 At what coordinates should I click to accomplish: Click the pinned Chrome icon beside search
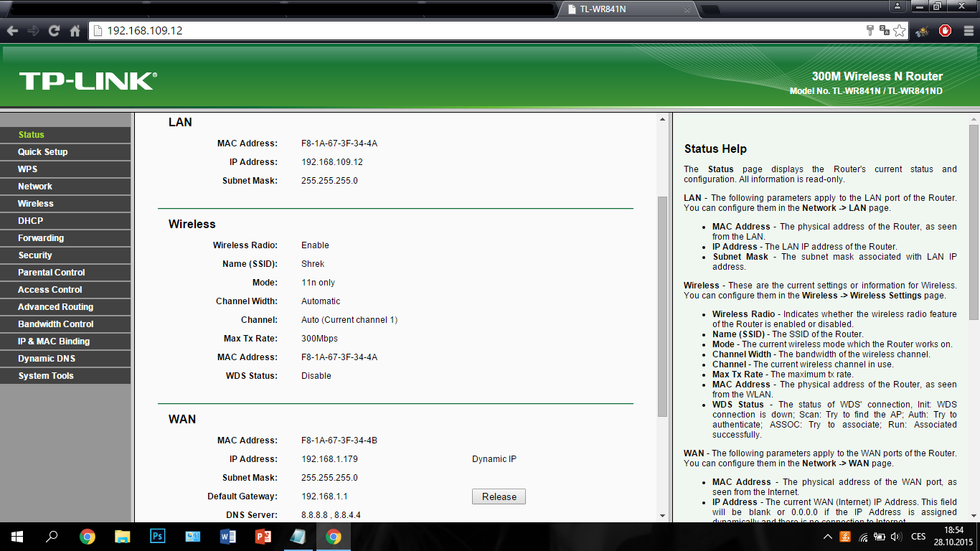point(88,536)
